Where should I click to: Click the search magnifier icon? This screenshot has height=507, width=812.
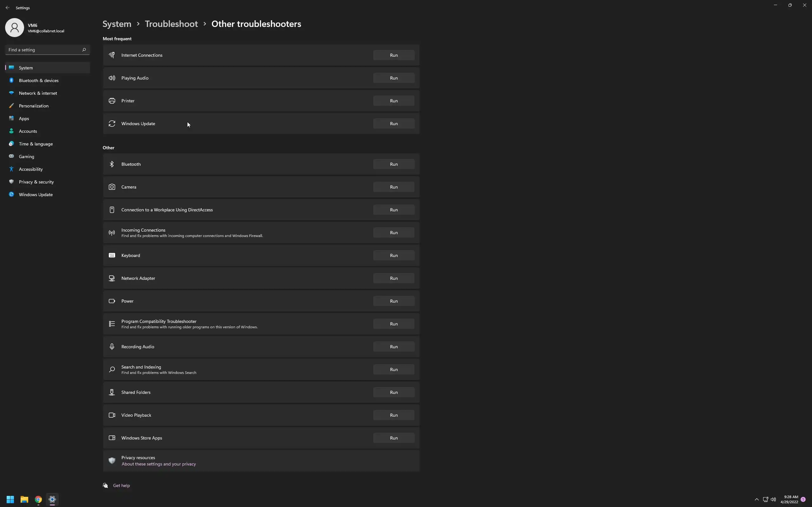84,50
